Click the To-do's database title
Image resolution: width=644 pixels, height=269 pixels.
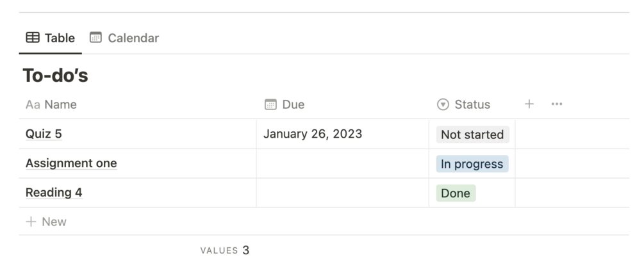pos(56,76)
